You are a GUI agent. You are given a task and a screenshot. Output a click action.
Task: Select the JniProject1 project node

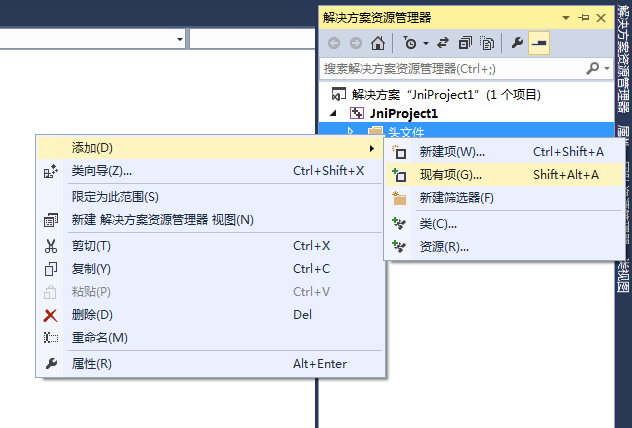[403, 114]
